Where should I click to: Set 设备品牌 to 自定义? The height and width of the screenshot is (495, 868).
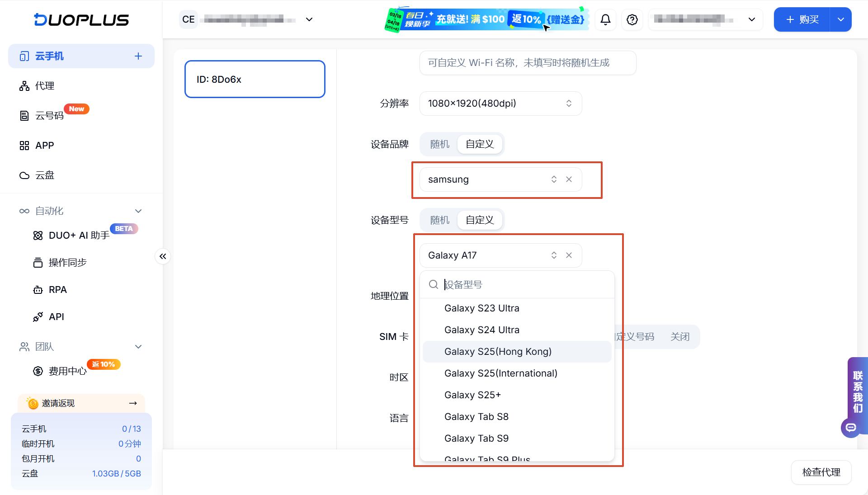point(480,144)
